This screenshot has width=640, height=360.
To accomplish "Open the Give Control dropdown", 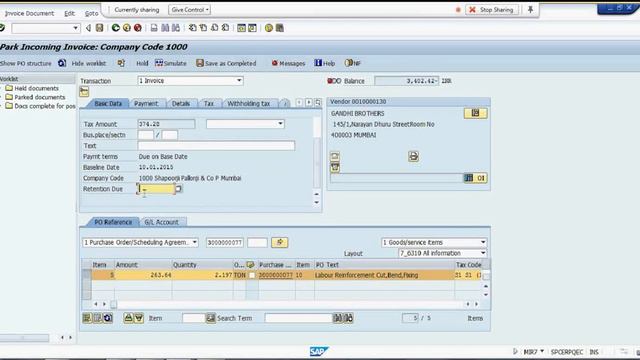I will click(x=189, y=9).
